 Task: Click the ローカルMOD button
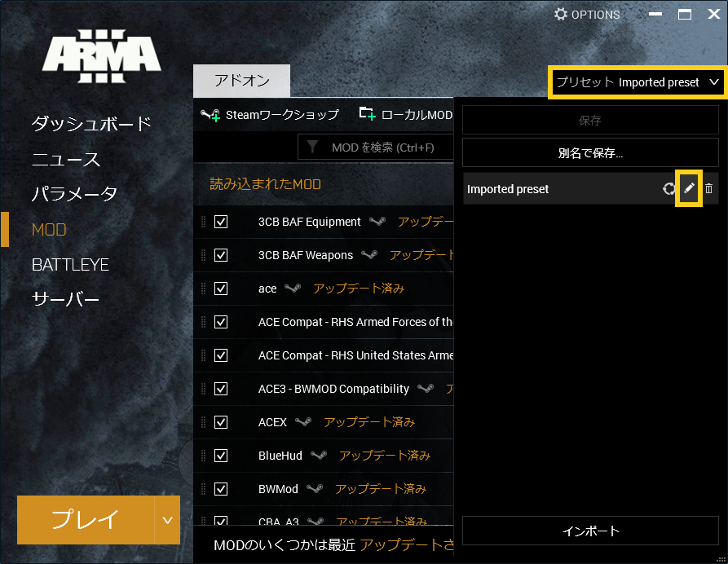point(406,114)
